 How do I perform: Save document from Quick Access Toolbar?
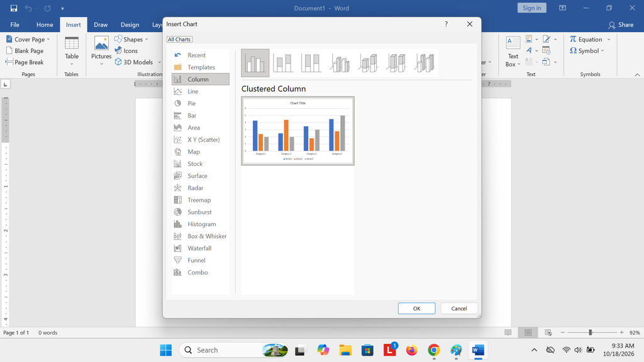point(14,8)
